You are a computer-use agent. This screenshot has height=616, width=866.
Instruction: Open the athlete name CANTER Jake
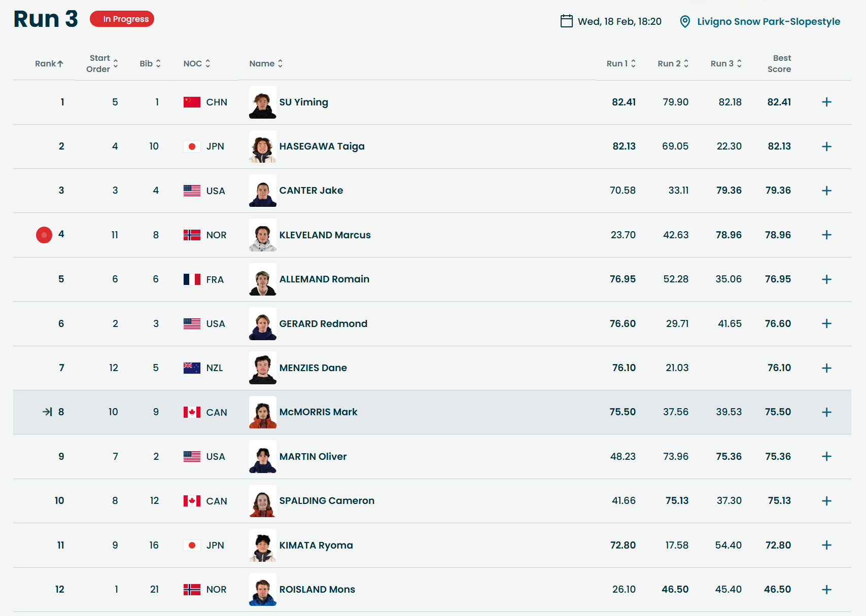click(311, 190)
